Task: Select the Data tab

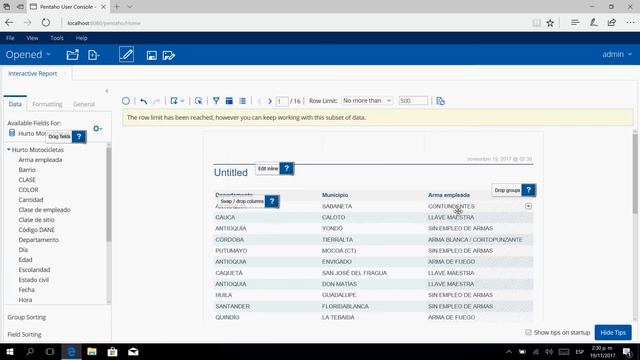Action: coord(15,104)
